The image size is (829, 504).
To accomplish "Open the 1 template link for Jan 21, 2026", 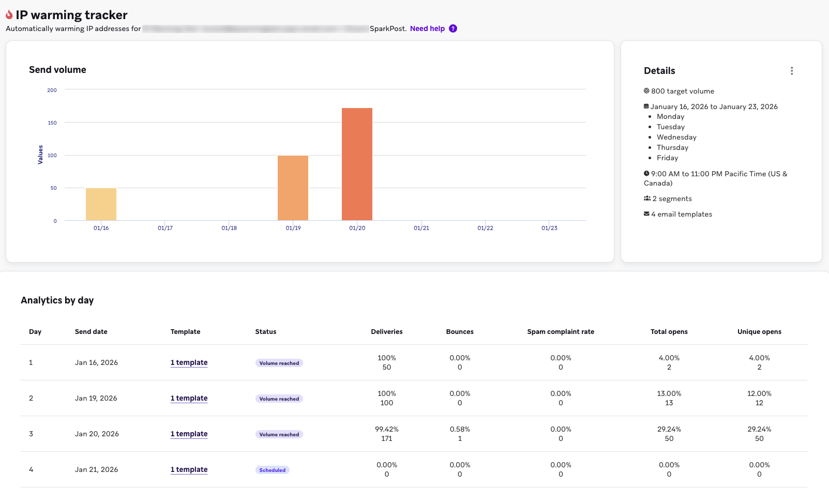I will [189, 469].
